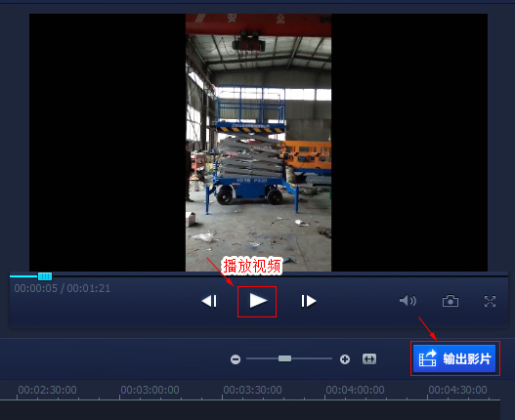Screen dimensions: 515x420
Task: Jump to 00:03:00:00 on the ruler
Action: point(150,390)
